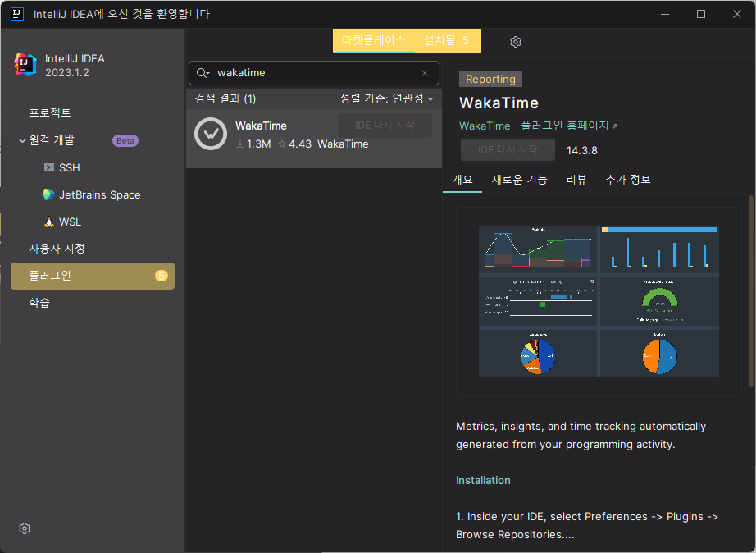Select the WakaTime logo icon in results
The height and width of the screenshot is (553, 756).
click(x=211, y=134)
